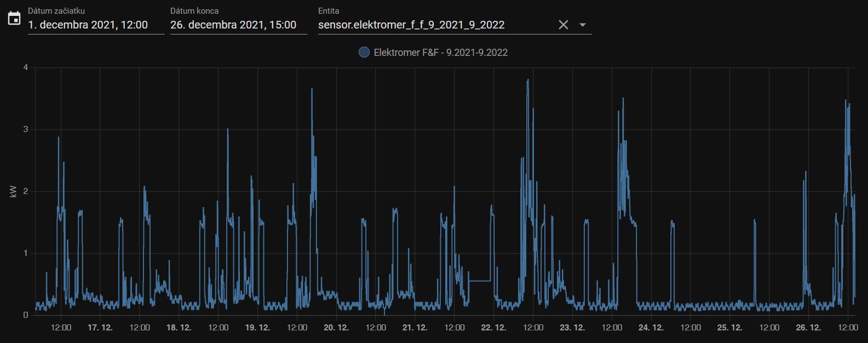
Task: Clear the selected entity with X icon
Action: click(x=563, y=25)
